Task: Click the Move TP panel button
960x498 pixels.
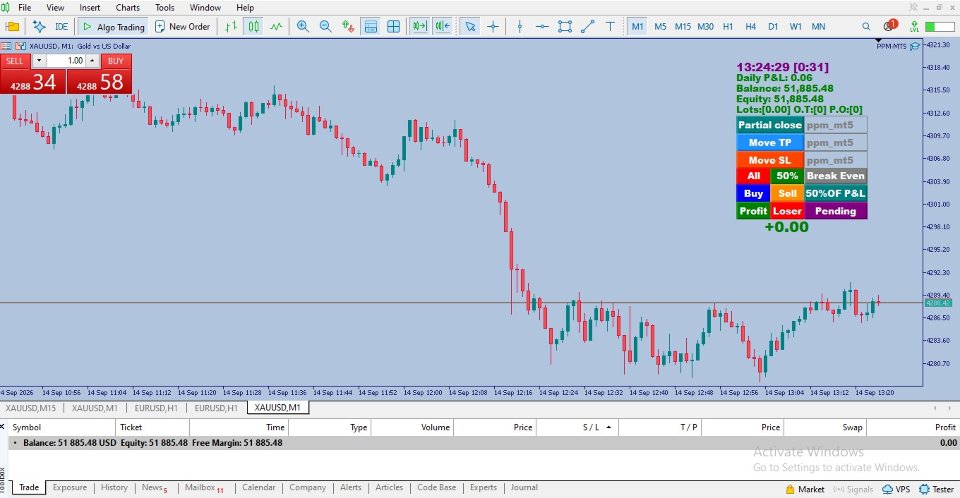Action: pos(770,143)
